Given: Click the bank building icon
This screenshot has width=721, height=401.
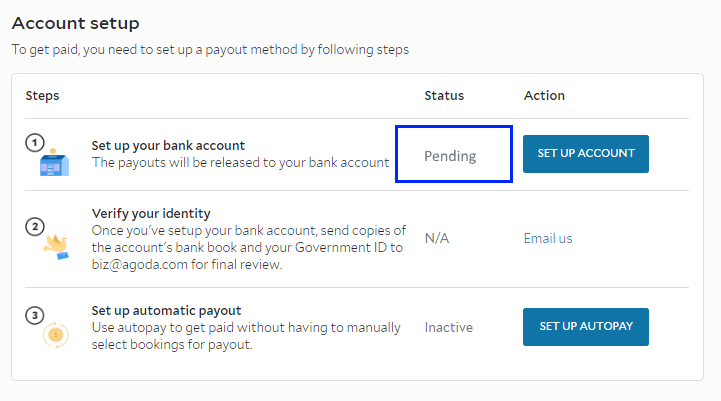Looking at the screenshot, I should (54, 162).
